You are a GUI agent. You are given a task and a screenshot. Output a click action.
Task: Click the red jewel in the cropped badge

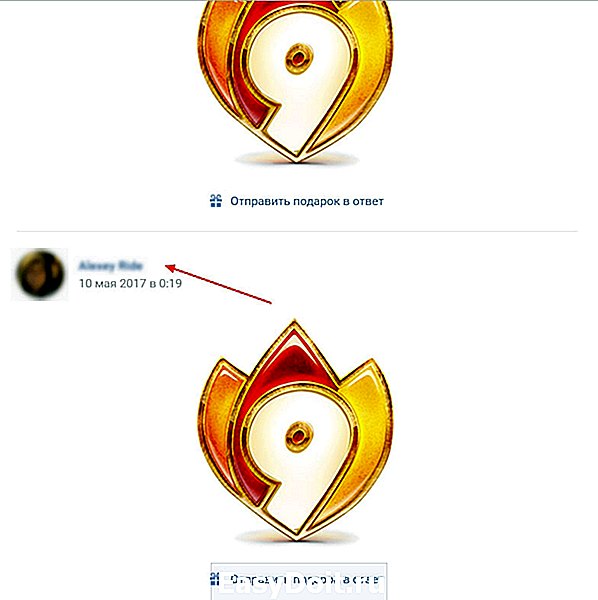[x=299, y=59]
